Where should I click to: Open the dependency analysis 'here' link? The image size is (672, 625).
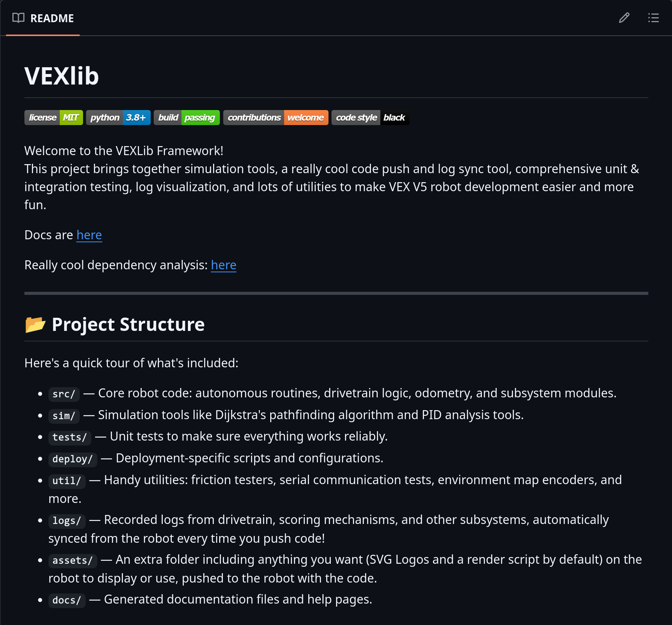pos(224,265)
